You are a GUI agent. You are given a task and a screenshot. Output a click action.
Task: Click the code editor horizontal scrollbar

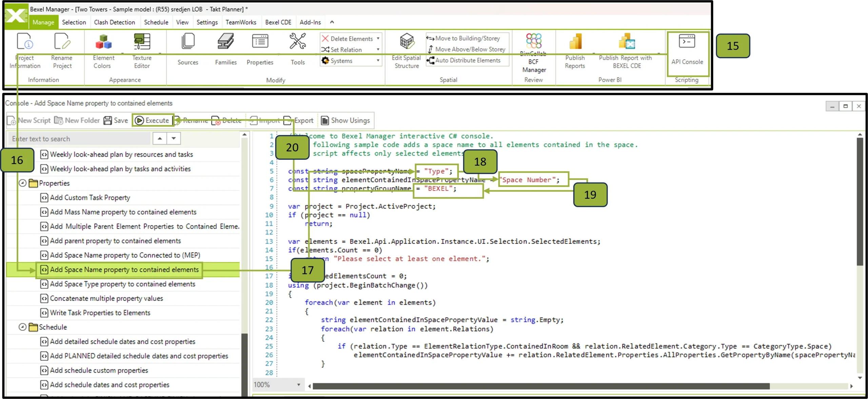pyautogui.click(x=541, y=386)
